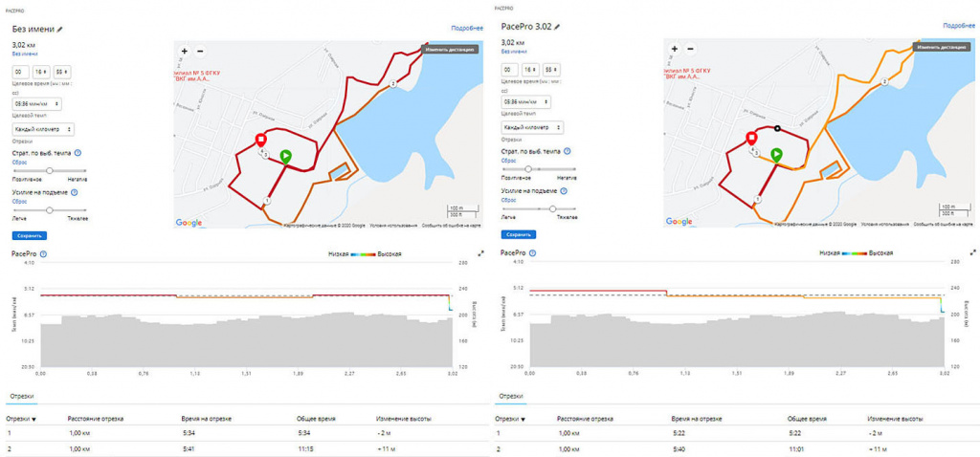The height and width of the screenshot is (457, 980).
Task: Open uphill effort help icon in right panel
Action: tap(565, 191)
